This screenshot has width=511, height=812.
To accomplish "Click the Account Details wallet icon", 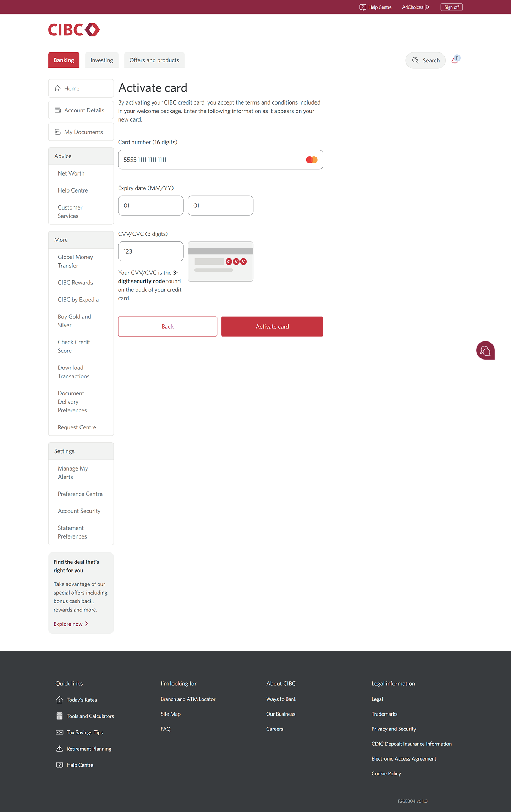I will pyautogui.click(x=58, y=110).
